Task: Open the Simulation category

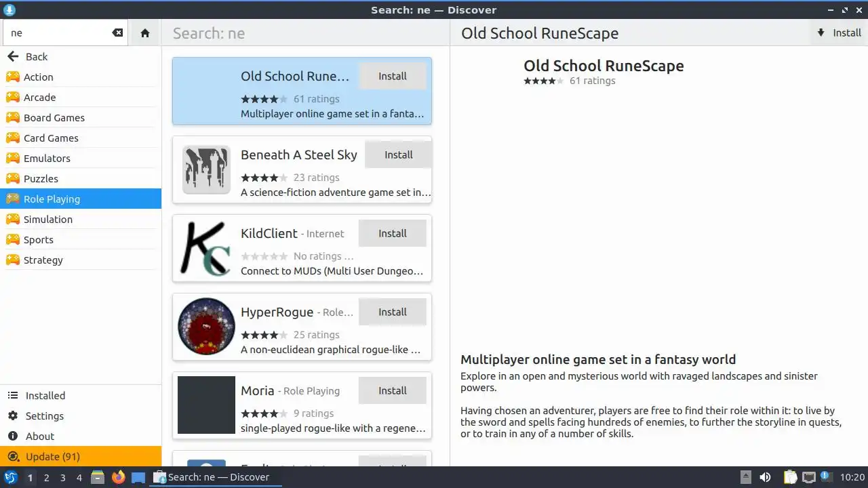Action: (x=81, y=219)
